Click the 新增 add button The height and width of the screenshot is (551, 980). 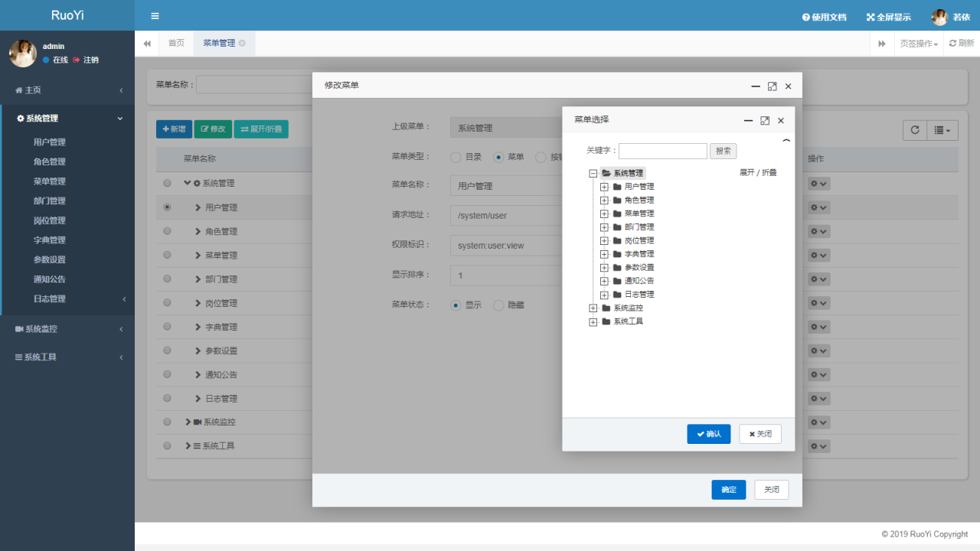pyautogui.click(x=174, y=129)
